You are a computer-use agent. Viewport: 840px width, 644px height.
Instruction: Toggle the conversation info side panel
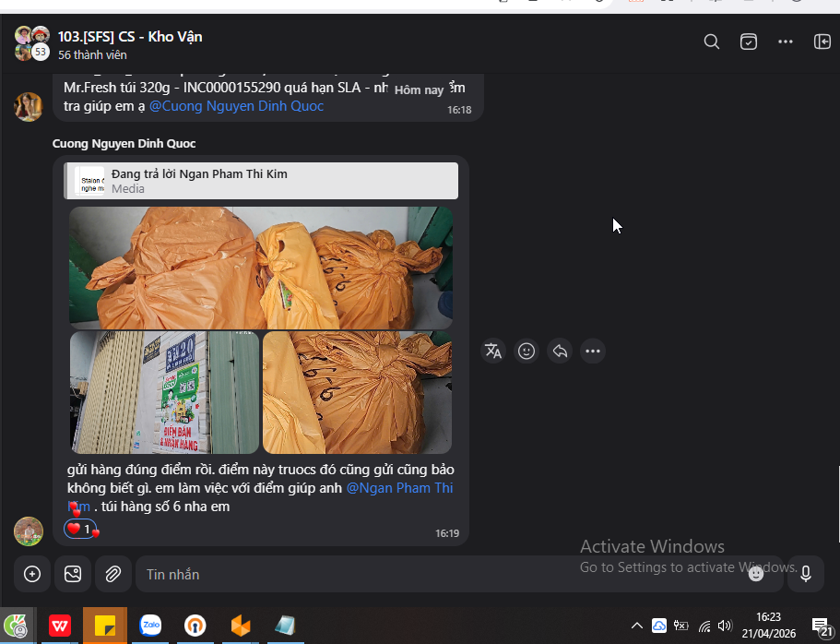click(822, 42)
